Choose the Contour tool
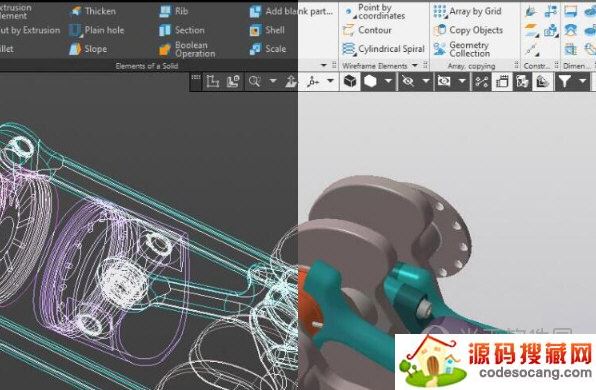 tap(367, 30)
